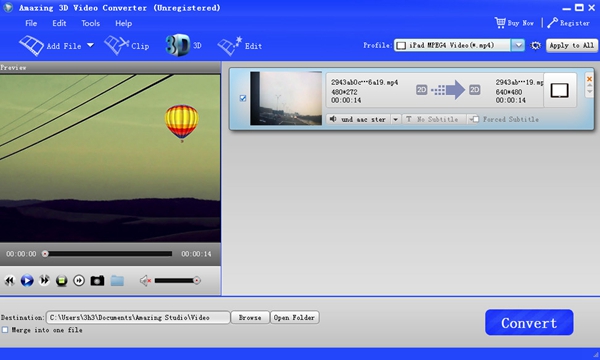
Task: Click the source resolution 480*272 text
Action: click(x=344, y=92)
